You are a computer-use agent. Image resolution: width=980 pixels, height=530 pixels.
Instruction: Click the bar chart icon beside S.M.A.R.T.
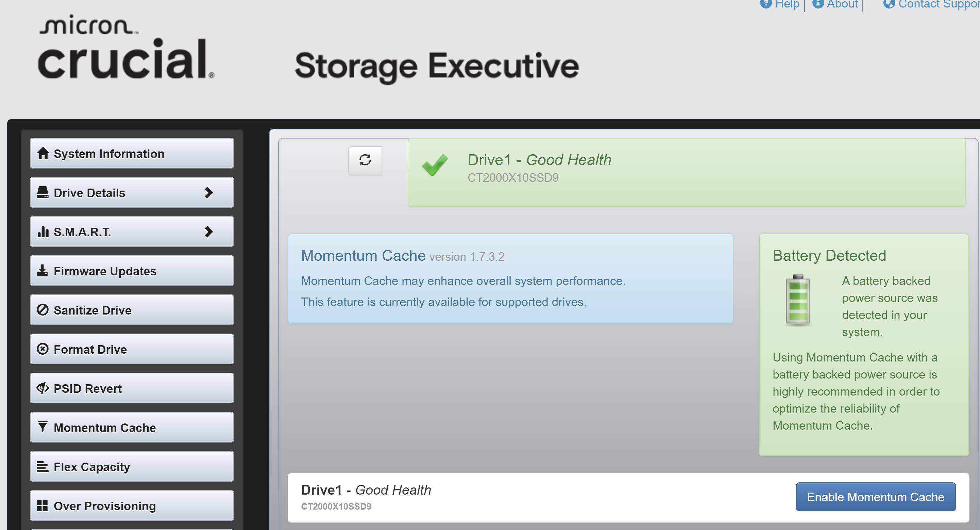pos(43,231)
